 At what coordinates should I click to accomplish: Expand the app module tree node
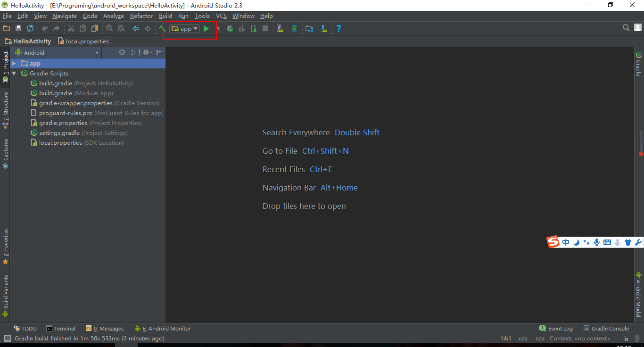coord(14,63)
